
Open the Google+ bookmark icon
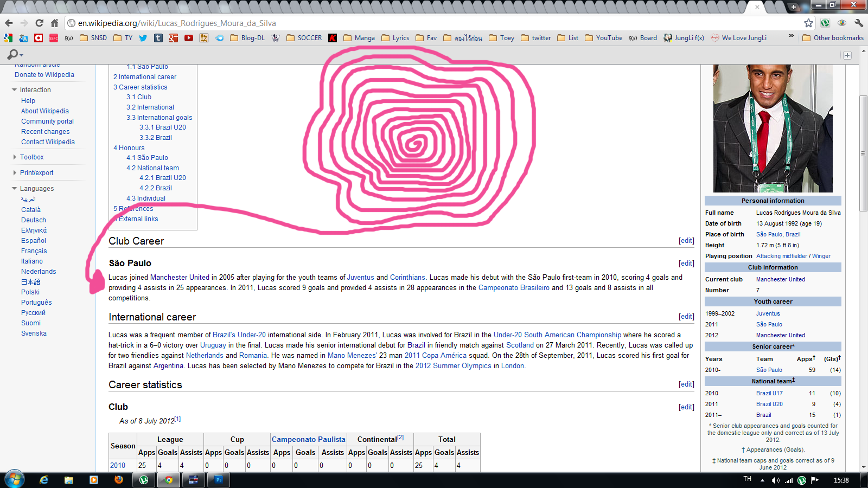coord(174,38)
